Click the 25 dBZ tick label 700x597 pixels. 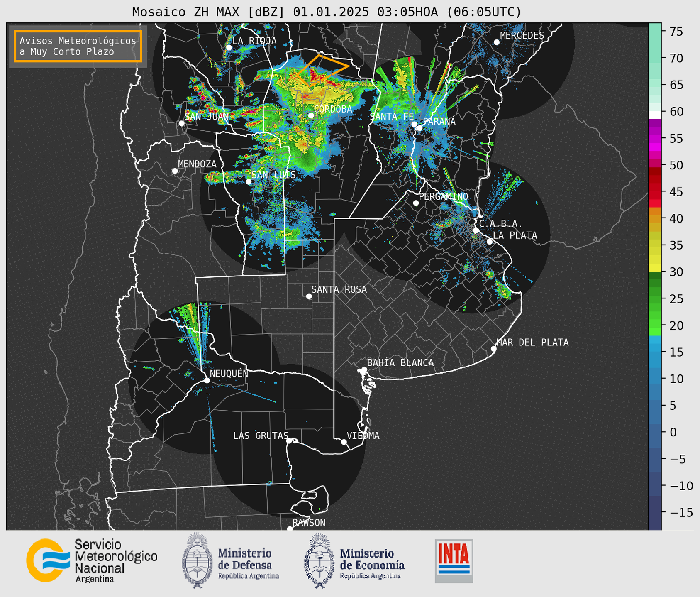[x=676, y=299]
